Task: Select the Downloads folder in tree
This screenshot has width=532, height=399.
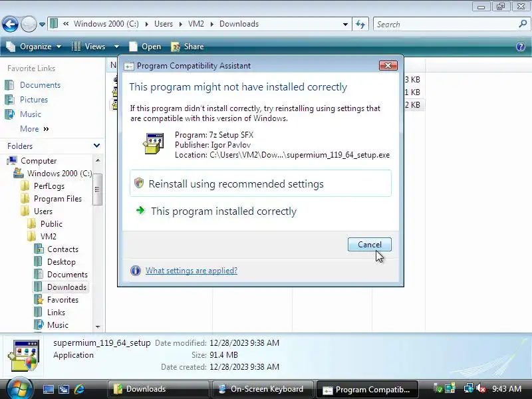Action: coord(66,287)
